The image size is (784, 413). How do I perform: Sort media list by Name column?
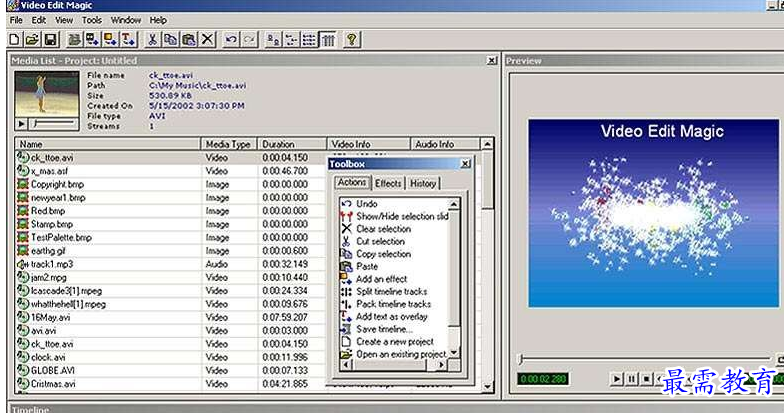click(x=108, y=144)
